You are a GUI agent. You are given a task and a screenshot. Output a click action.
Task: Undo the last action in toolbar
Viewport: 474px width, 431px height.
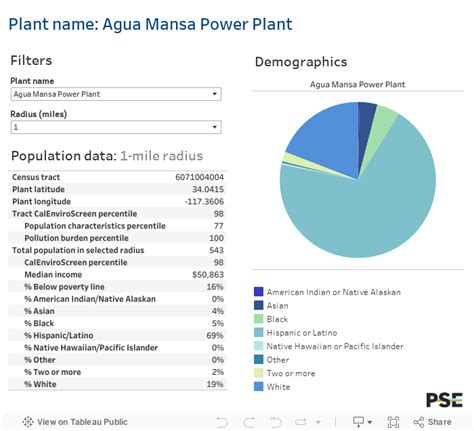tap(222, 422)
